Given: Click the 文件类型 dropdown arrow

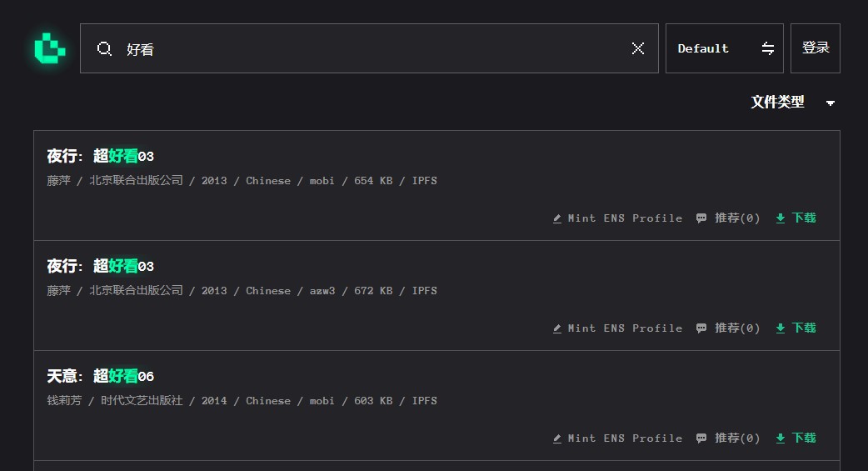Looking at the screenshot, I should [830, 103].
